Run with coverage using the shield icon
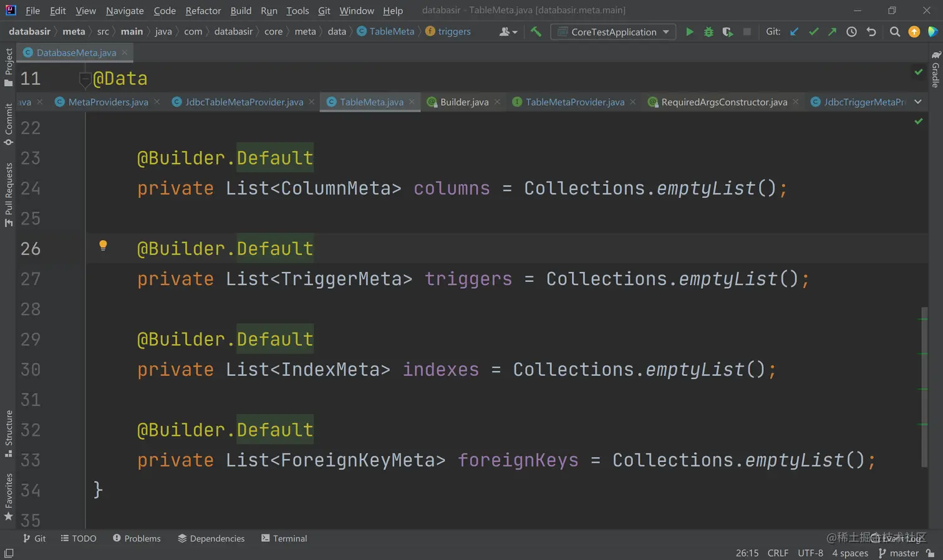This screenshot has height=560, width=943. 727,32
